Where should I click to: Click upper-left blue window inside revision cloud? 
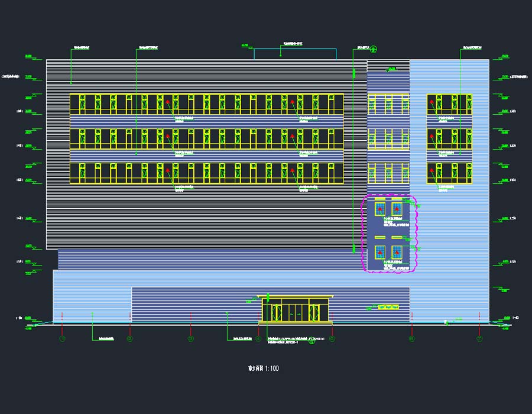click(x=379, y=209)
